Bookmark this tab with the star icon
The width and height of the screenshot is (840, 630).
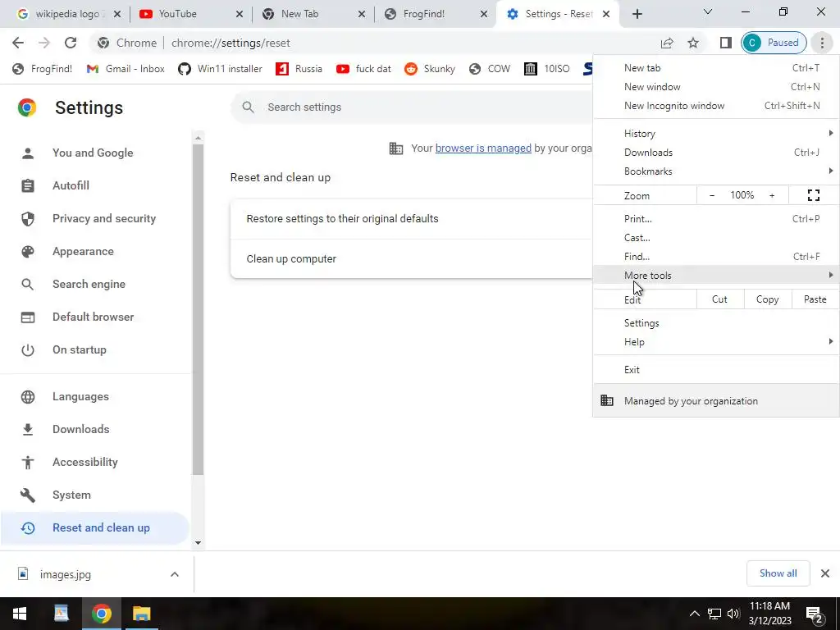tap(693, 43)
